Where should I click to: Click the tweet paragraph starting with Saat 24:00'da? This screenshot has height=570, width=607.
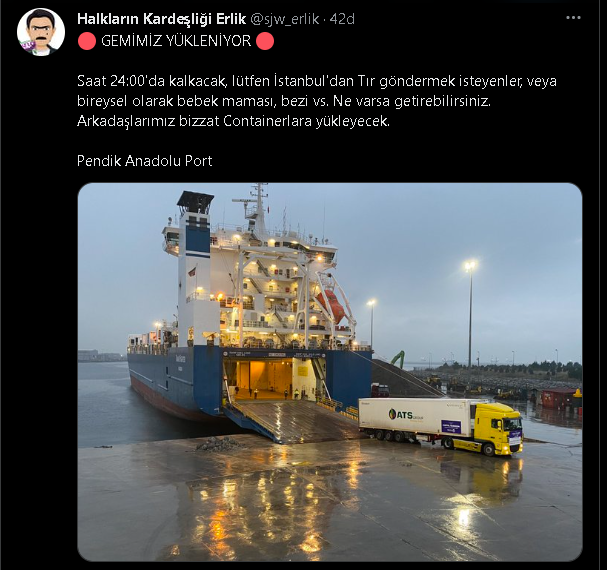(x=317, y=101)
